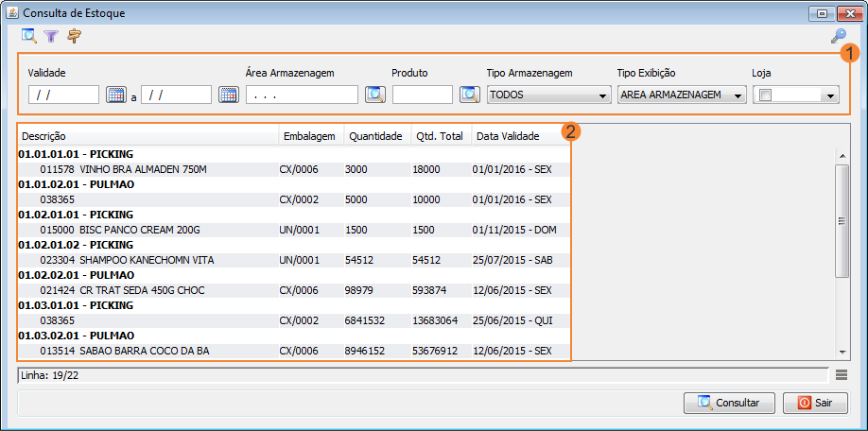This screenshot has height=431, width=868.
Task: Open Tipo Exibição dropdown AREA ARMAZENAGEM
Action: pyautogui.click(x=682, y=95)
